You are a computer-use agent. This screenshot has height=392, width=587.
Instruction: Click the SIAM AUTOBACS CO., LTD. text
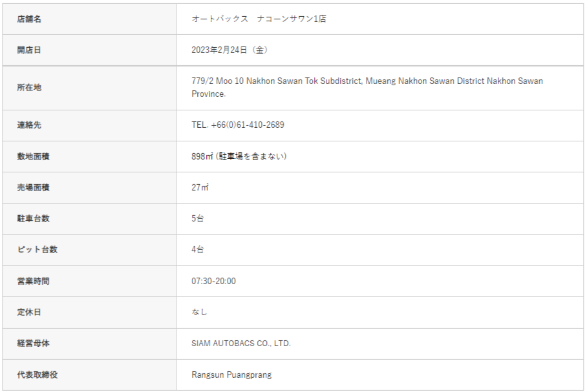(241, 344)
